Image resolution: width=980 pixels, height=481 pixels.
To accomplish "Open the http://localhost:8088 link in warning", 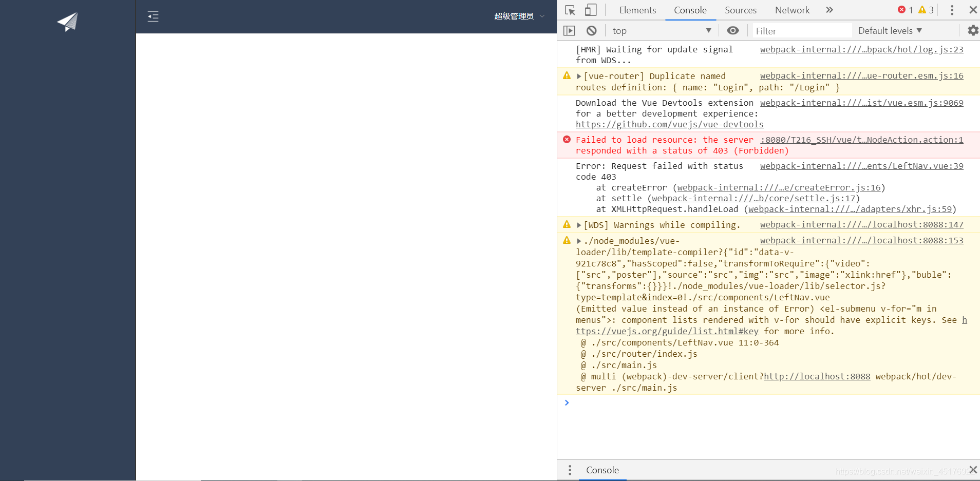I will click(817, 376).
